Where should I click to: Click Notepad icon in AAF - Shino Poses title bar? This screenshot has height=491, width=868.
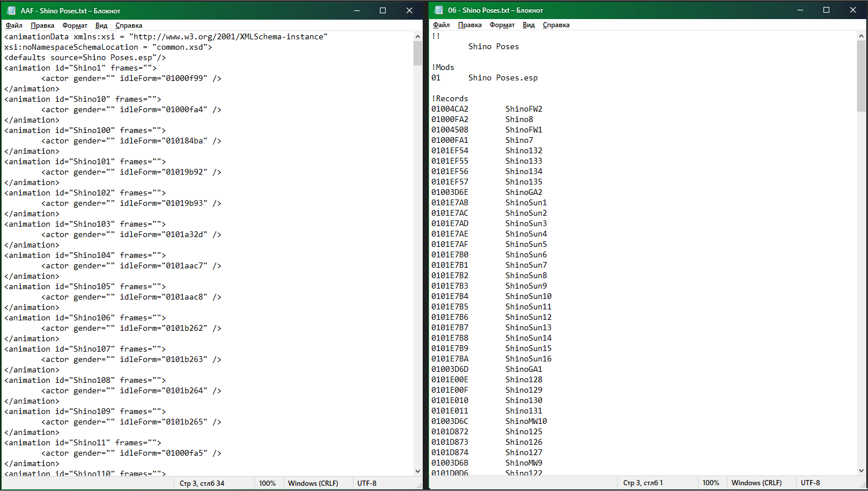(x=11, y=10)
